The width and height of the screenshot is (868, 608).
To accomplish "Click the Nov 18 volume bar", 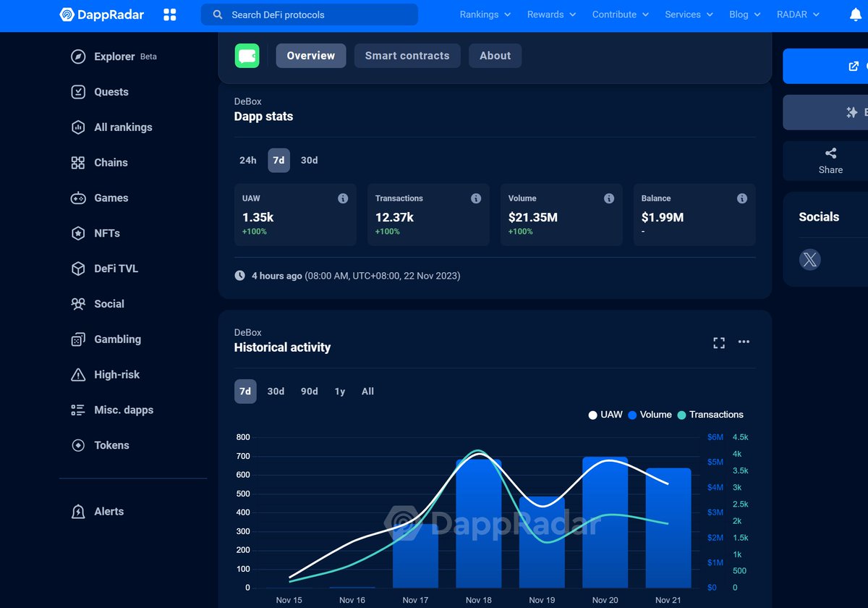I will (x=479, y=523).
